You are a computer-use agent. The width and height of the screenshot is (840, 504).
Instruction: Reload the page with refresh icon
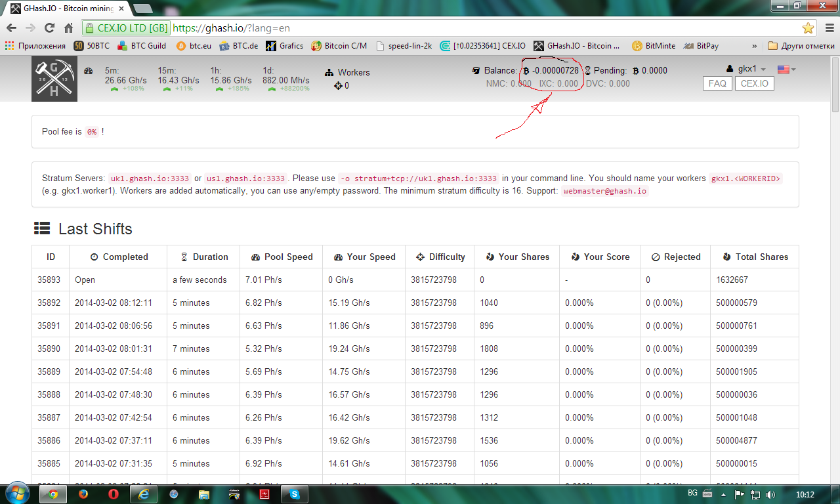(x=49, y=28)
